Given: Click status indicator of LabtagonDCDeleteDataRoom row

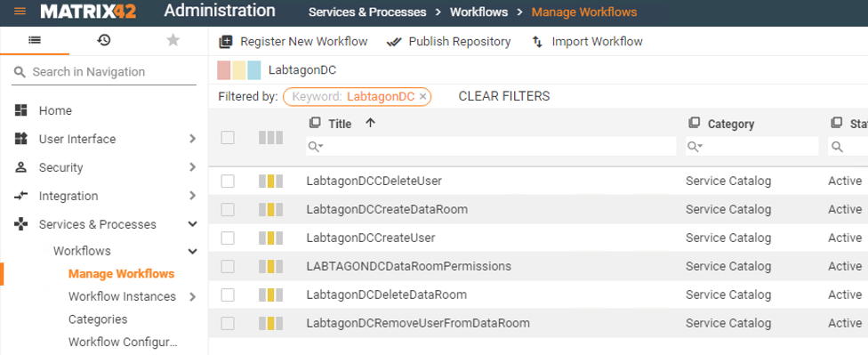Looking at the screenshot, I should 270,294.
